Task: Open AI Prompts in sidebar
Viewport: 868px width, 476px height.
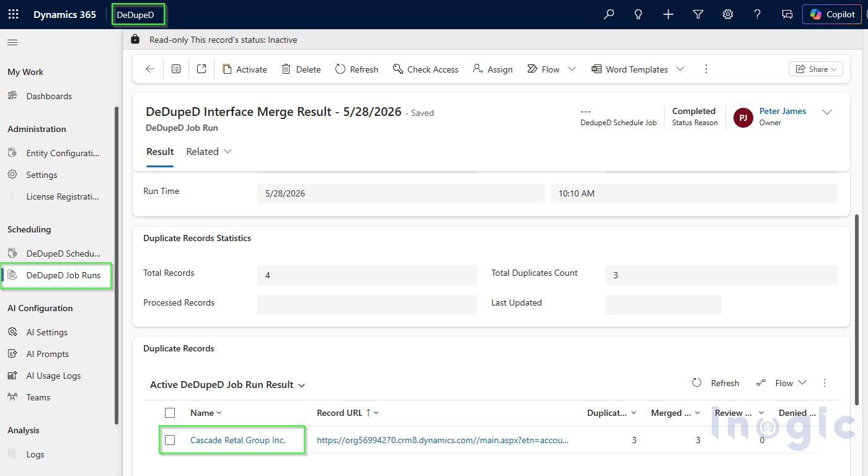Action: (47, 354)
